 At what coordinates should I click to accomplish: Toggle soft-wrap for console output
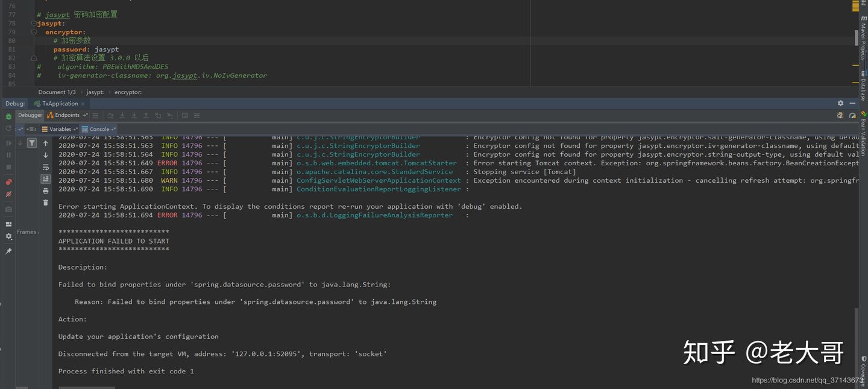pos(45,167)
